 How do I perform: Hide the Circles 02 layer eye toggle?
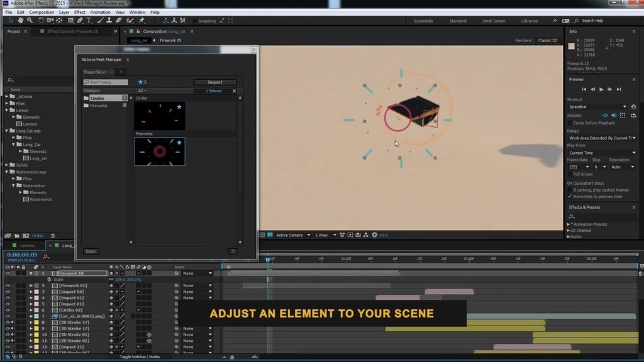click(8, 310)
